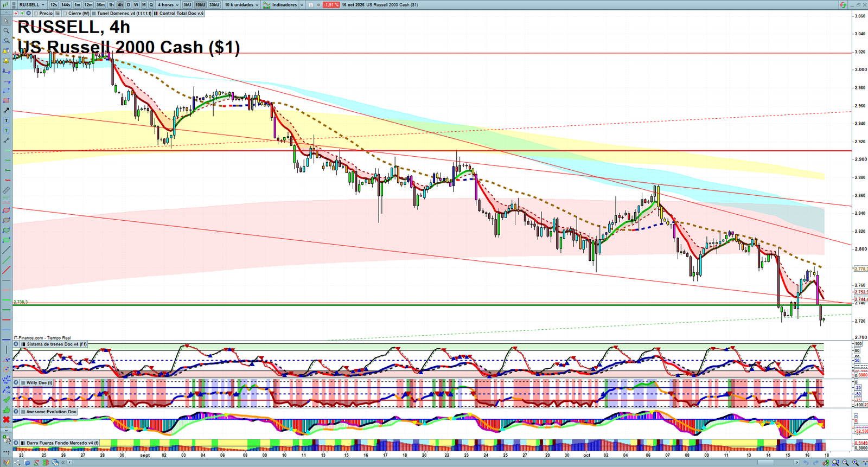Open the Indicadores dropdown arrow

coord(302,5)
